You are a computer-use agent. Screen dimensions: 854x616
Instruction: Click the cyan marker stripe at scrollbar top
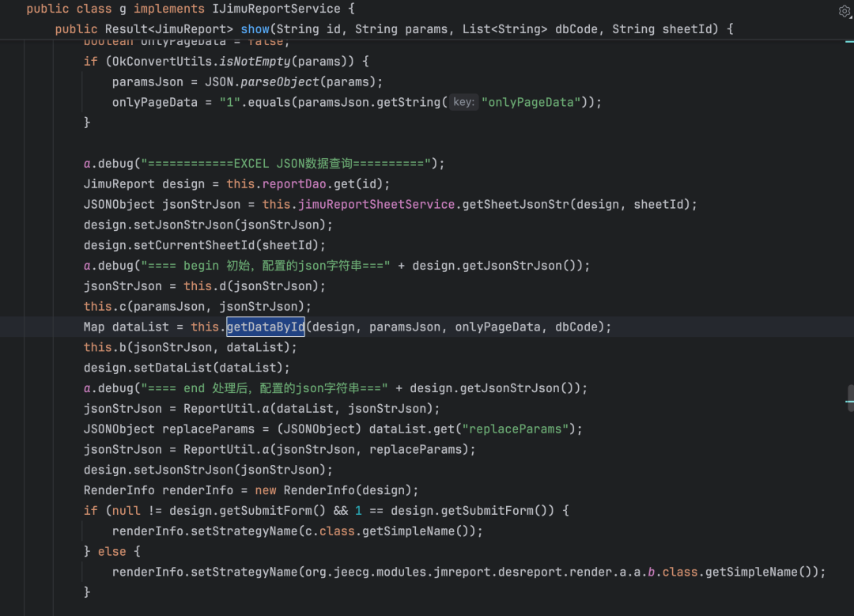(x=849, y=42)
